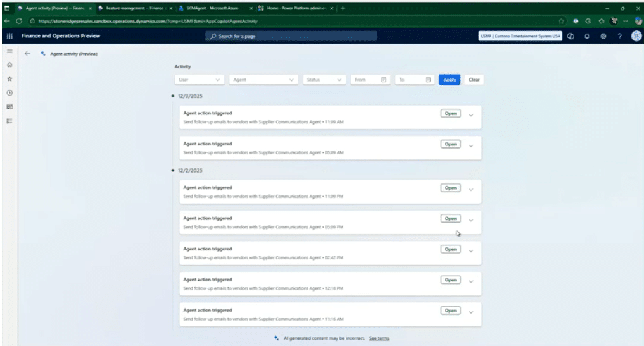Expand the navigation pane hamburger icon
The image size is (644, 346).
pos(9,51)
